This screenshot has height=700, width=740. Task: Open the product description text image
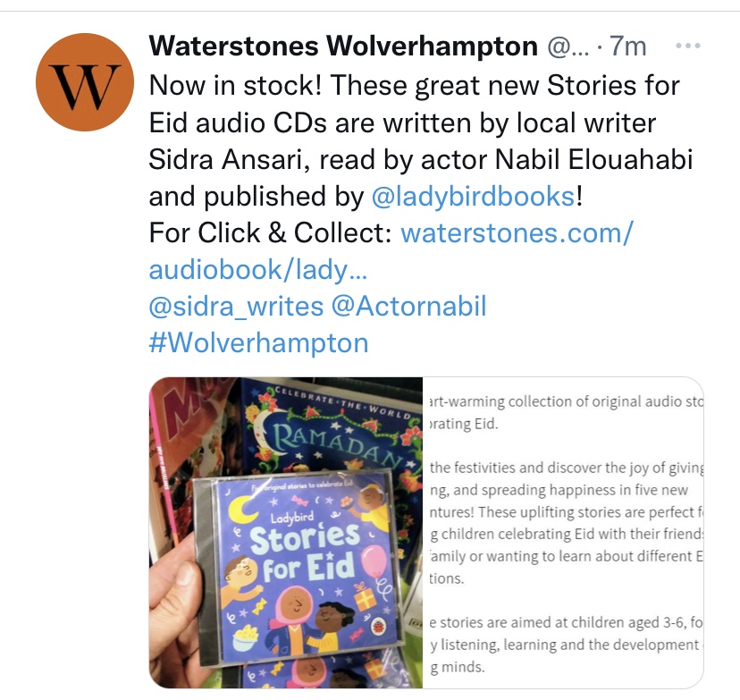(x=564, y=533)
